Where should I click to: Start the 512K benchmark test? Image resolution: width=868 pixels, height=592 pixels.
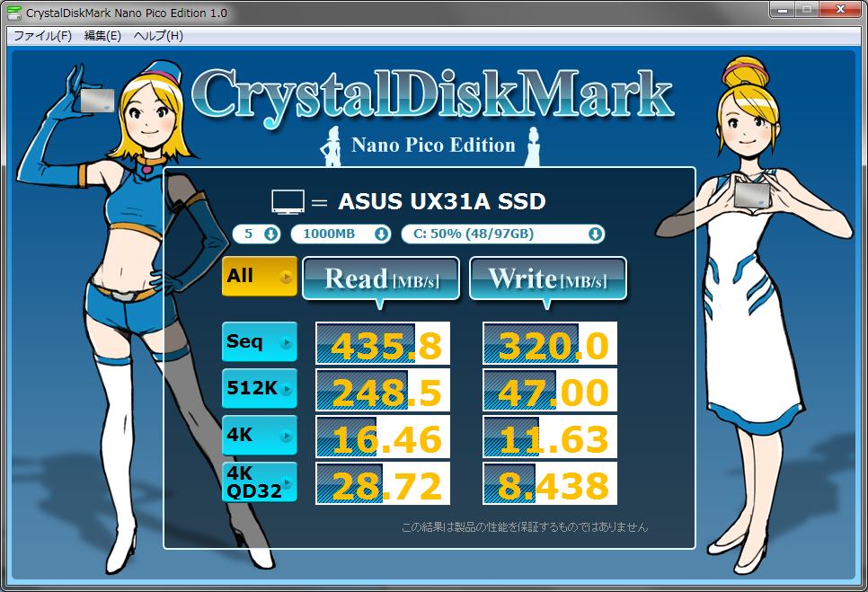(260, 388)
